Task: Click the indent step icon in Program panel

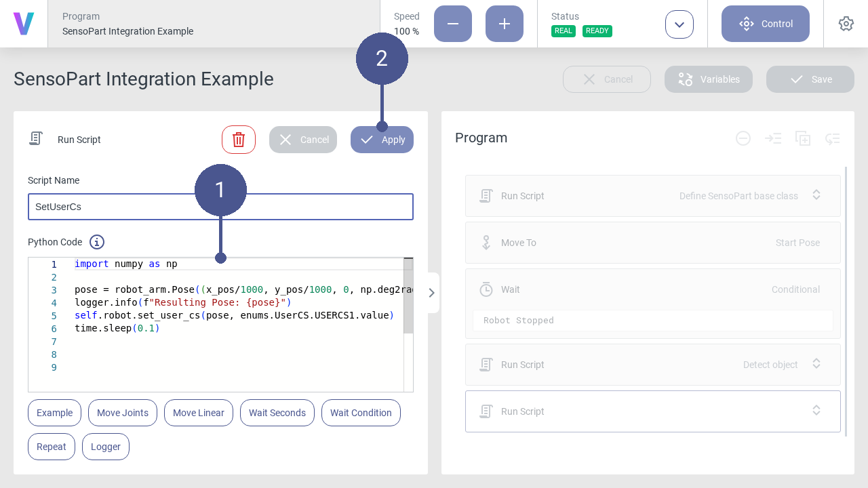Action: pyautogui.click(x=773, y=138)
